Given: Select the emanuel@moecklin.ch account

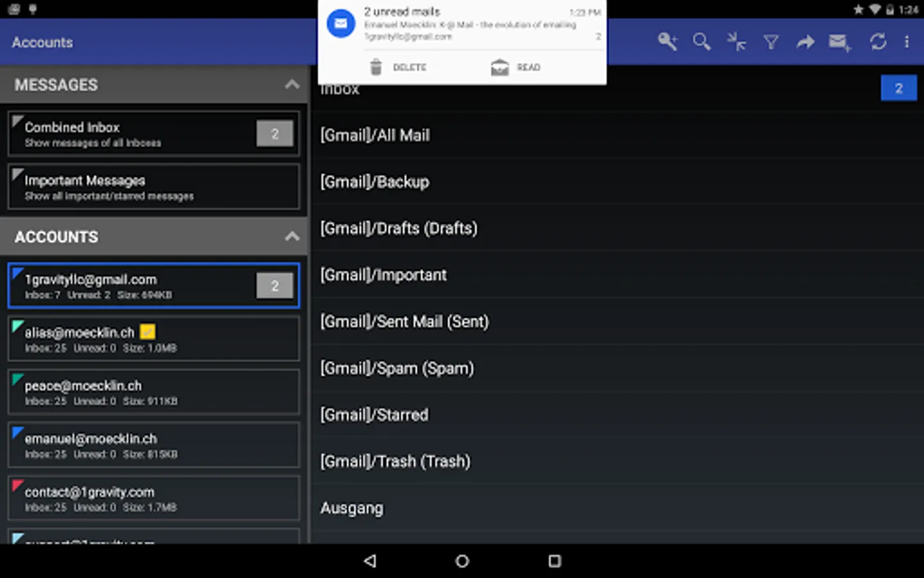Looking at the screenshot, I should coord(153,445).
